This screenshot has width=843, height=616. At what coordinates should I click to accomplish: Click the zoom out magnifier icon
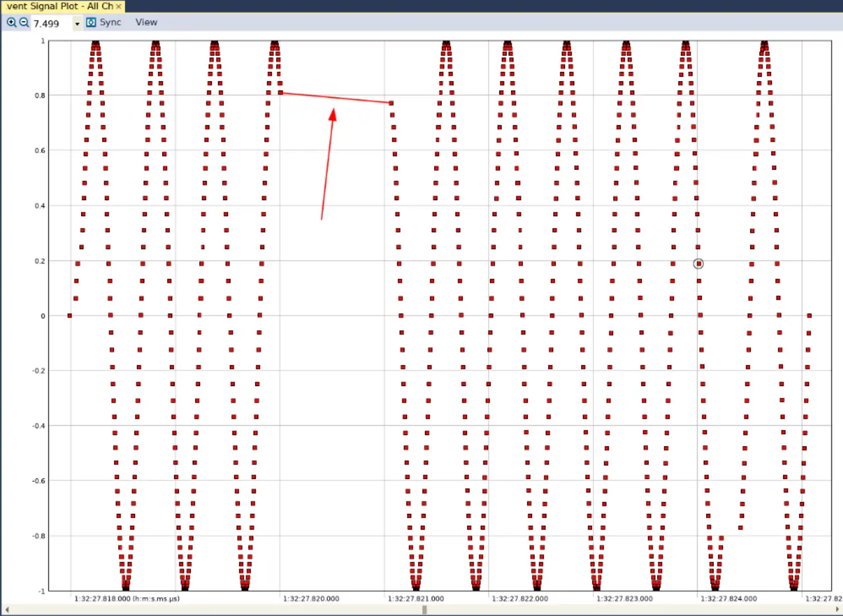point(24,22)
